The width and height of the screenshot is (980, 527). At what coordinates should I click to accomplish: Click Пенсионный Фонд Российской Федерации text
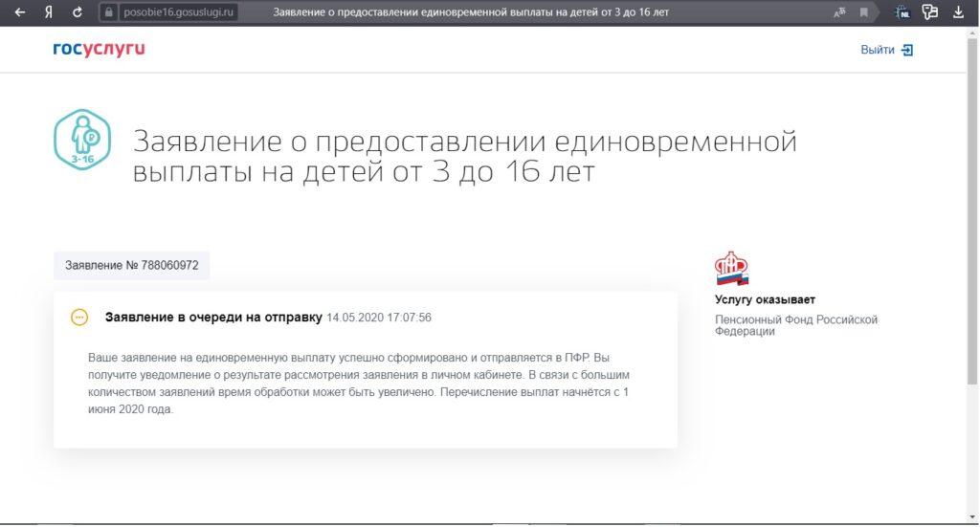[796, 325]
